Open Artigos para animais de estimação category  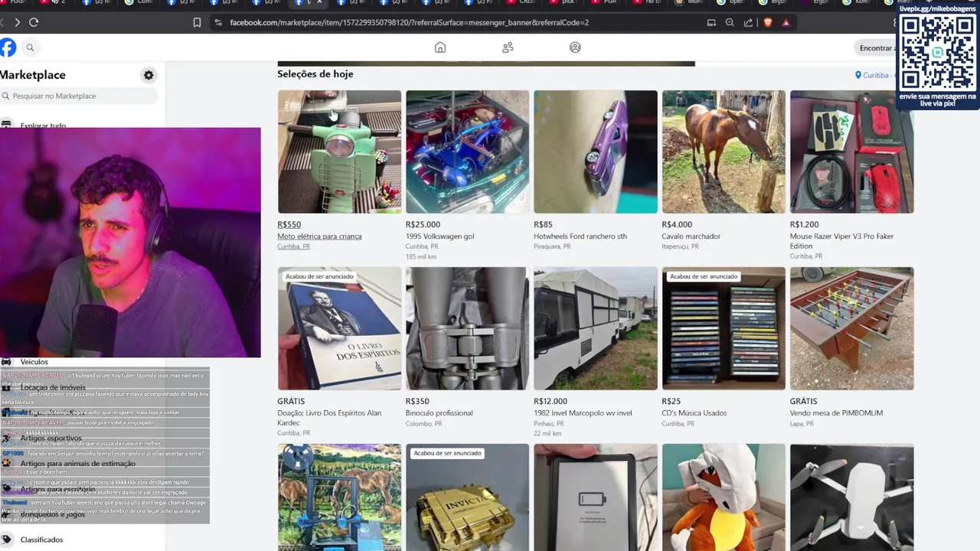point(78,464)
